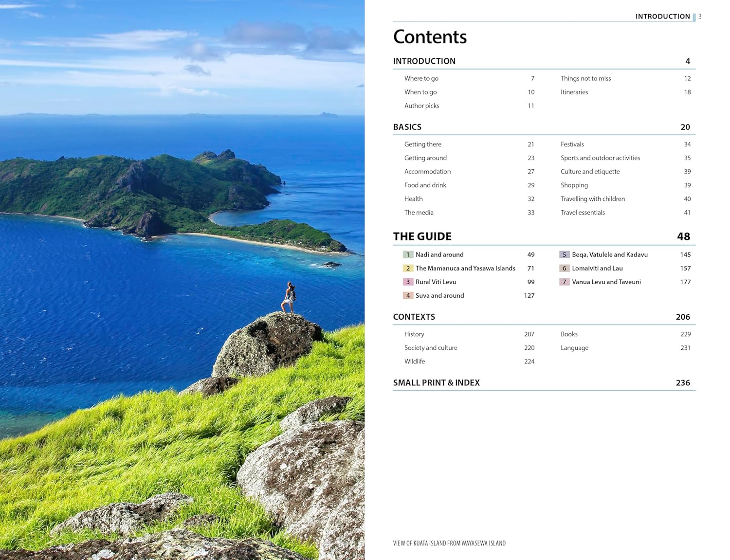Select badge 7 for Vanua Levu and Taveuni
The width and height of the screenshot is (730, 560).
click(x=564, y=282)
